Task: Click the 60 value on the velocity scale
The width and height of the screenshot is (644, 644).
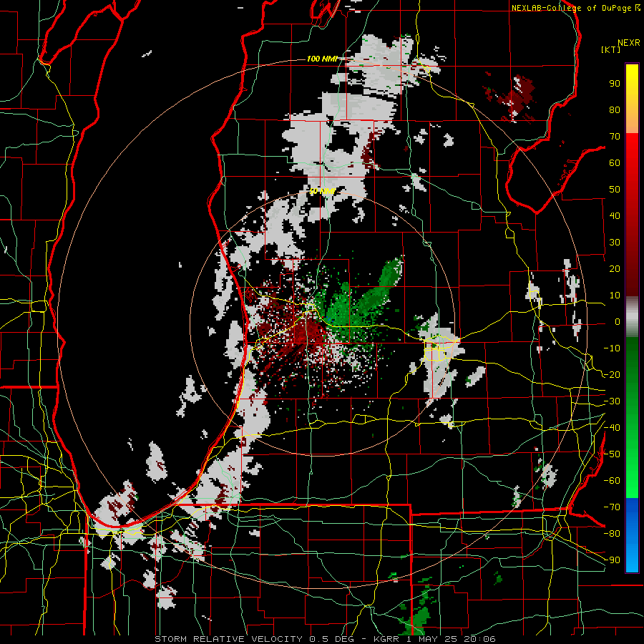Action: point(615,163)
